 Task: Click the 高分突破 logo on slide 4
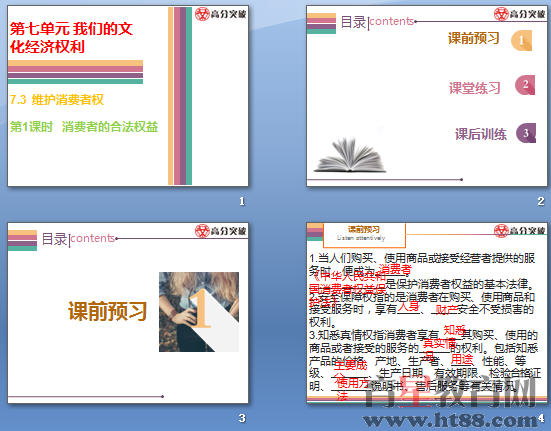pyautogui.click(x=519, y=231)
